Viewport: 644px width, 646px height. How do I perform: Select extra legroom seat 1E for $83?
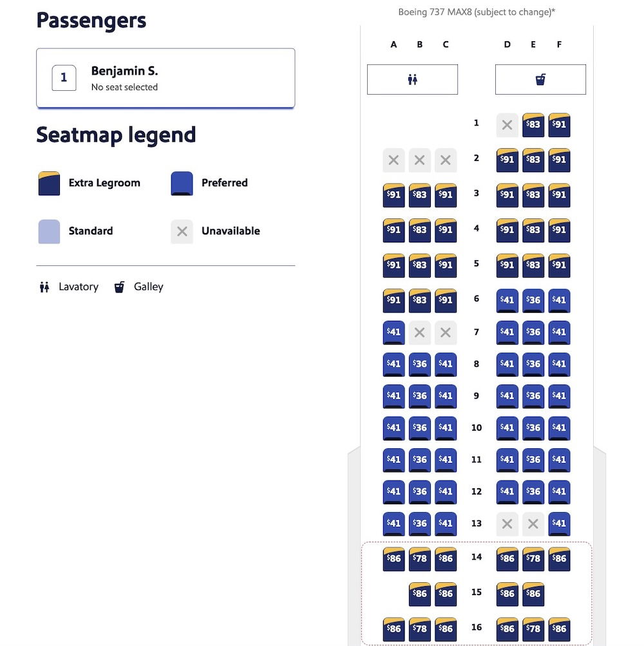[x=533, y=125]
